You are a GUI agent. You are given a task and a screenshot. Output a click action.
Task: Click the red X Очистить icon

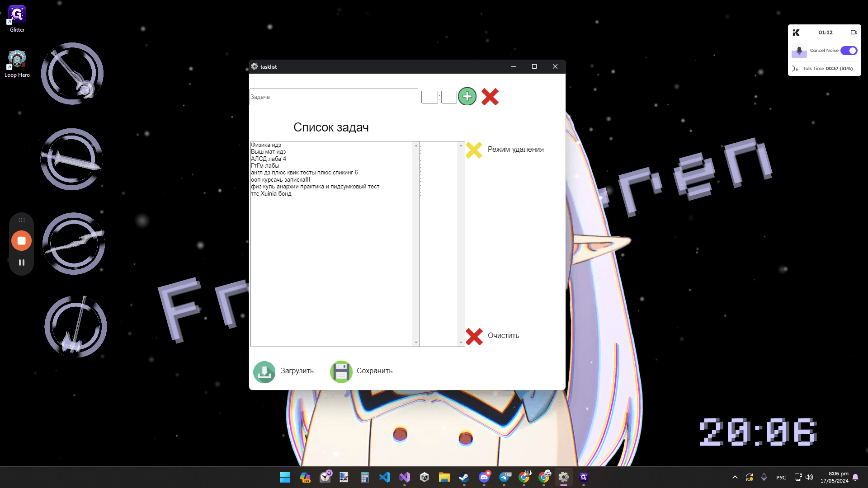point(474,336)
